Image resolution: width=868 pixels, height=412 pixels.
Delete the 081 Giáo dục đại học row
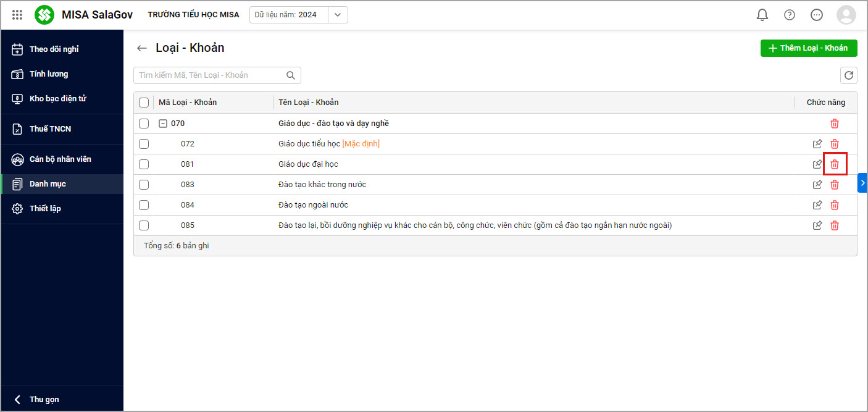pos(835,164)
